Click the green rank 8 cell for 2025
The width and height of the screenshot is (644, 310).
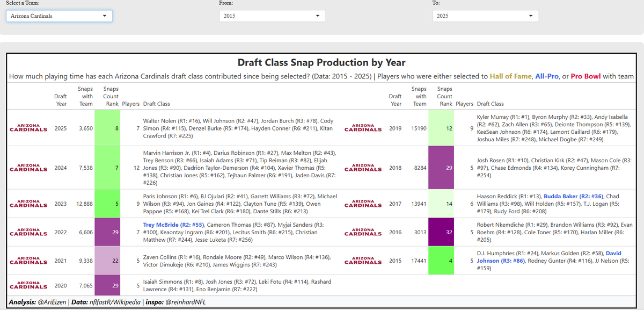(x=107, y=128)
